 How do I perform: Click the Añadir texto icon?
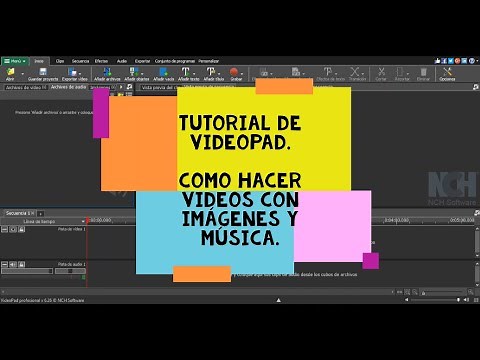pyautogui.click(x=185, y=72)
